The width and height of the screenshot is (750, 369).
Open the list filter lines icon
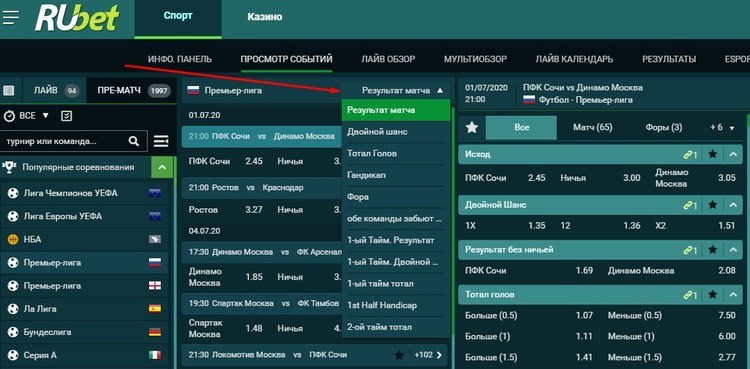(x=161, y=141)
